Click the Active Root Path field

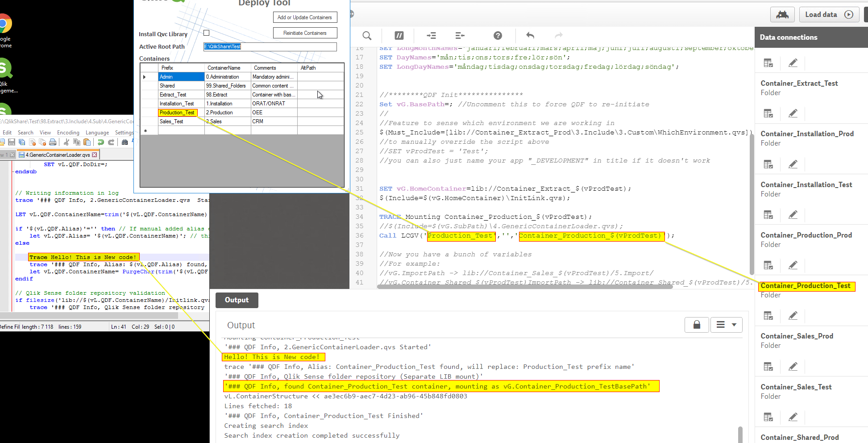[270, 46]
